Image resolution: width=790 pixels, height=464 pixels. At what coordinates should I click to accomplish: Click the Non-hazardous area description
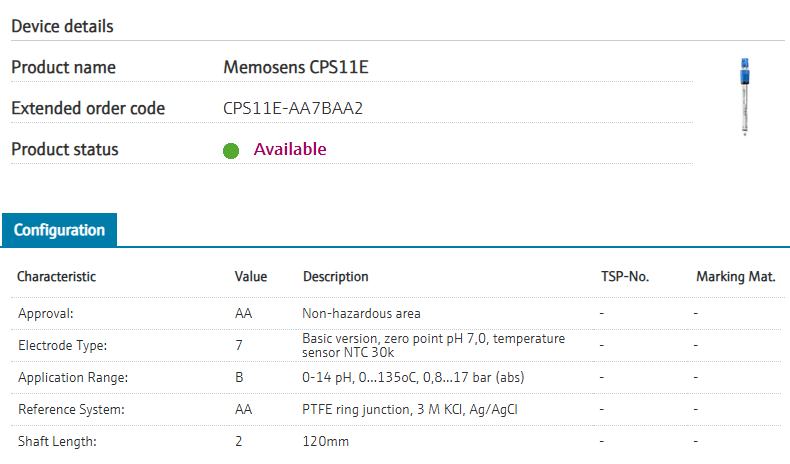click(x=361, y=313)
